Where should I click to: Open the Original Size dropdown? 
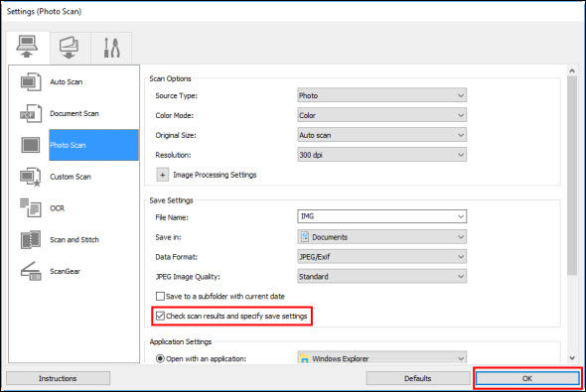(382, 135)
